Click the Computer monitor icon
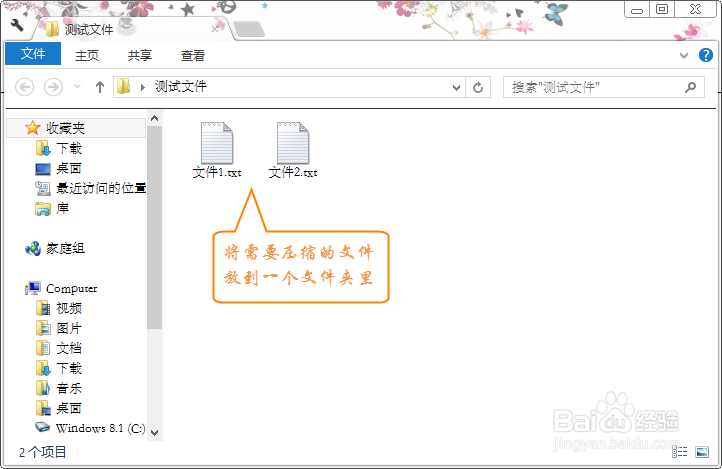722x469 pixels. point(33,289)
